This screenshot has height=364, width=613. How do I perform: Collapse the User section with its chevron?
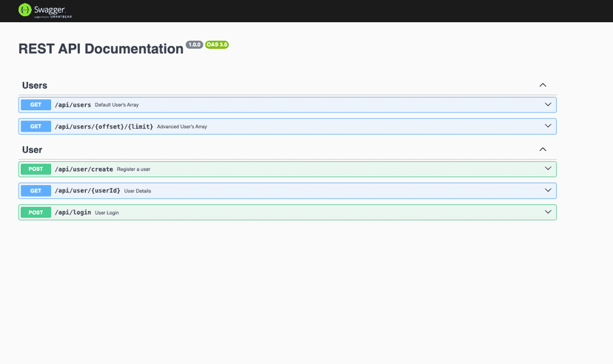[x=543, y=149]
